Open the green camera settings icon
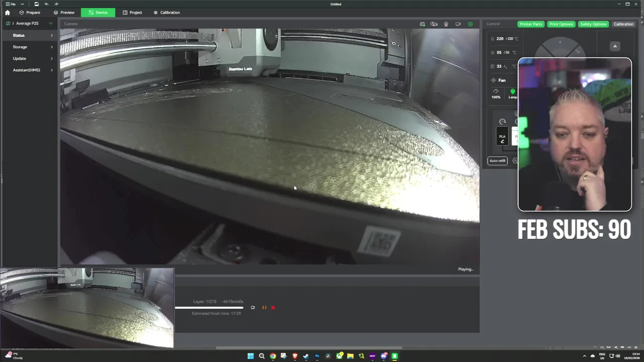 click(470, 24)
